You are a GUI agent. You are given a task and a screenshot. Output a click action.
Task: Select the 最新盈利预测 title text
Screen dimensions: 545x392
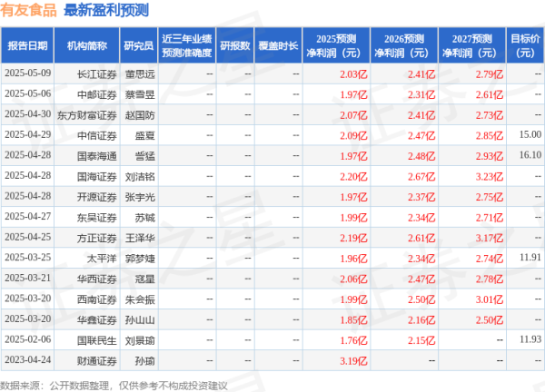pyautogui.click(x=106, y=10)
